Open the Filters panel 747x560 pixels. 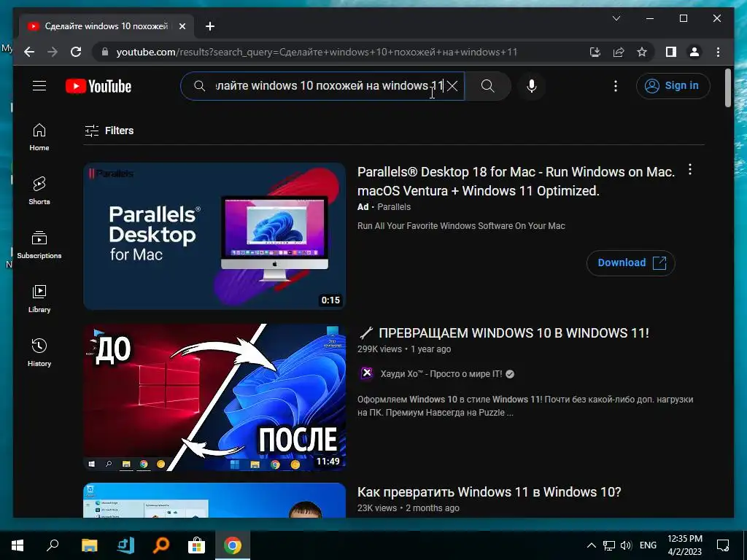point(109,131)
